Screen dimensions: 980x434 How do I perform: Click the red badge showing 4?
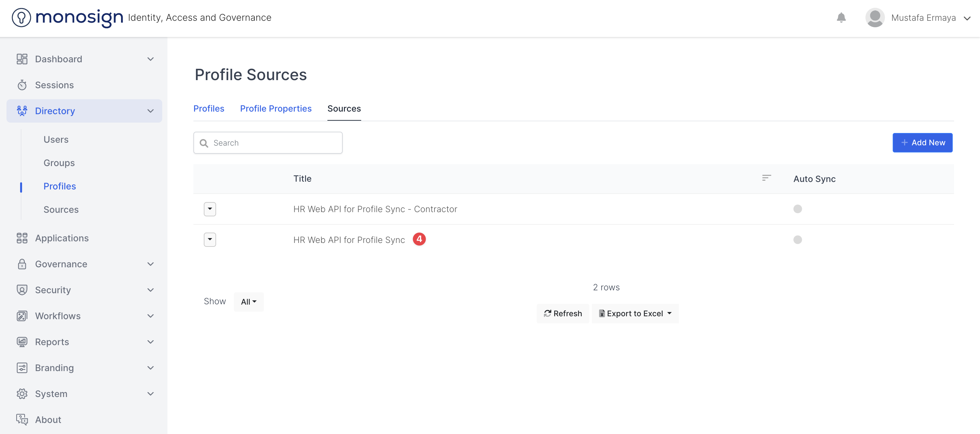tap(419, 239)
